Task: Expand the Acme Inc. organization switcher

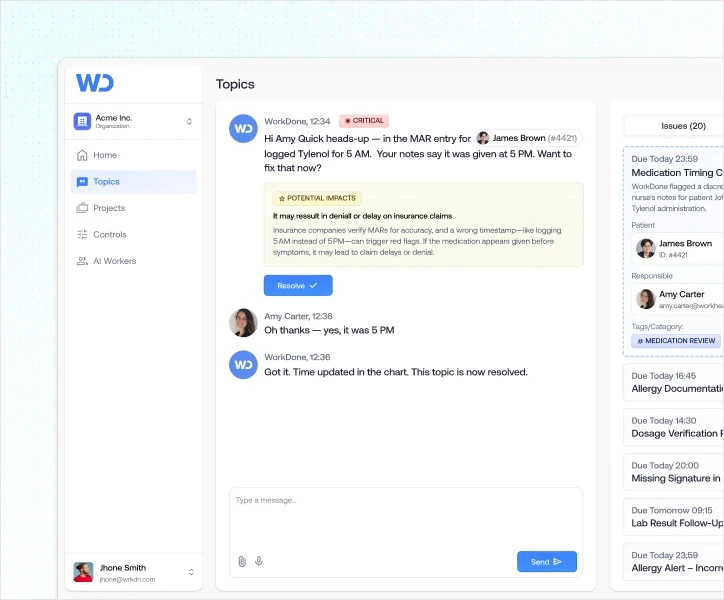Action: pos(189,121)
